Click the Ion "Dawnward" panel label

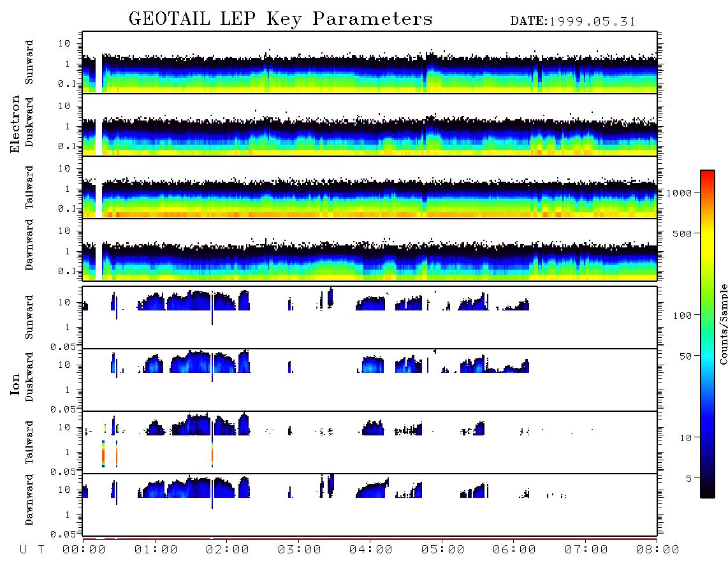coord(29,500)
